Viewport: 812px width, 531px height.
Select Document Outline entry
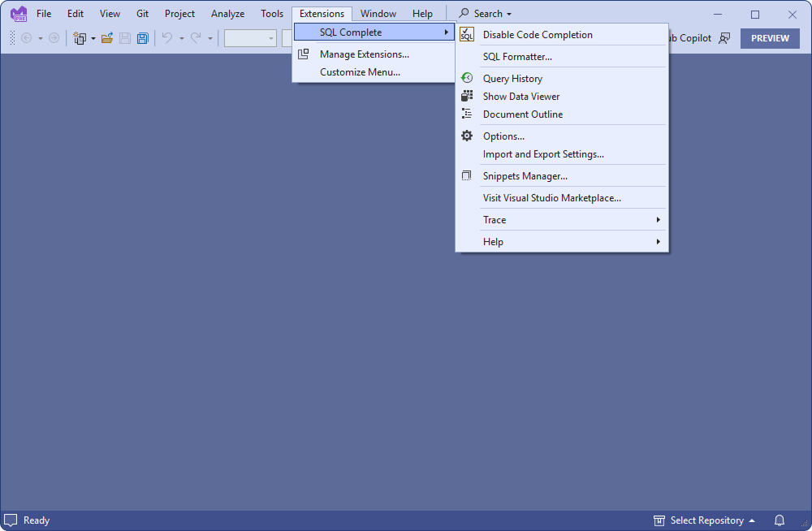click(x=562, y=114)
